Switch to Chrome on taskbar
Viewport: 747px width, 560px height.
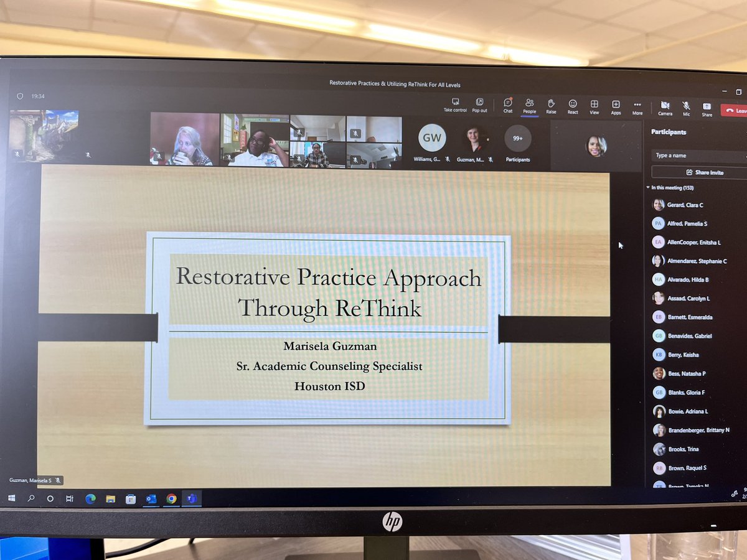tap(171, 498)
